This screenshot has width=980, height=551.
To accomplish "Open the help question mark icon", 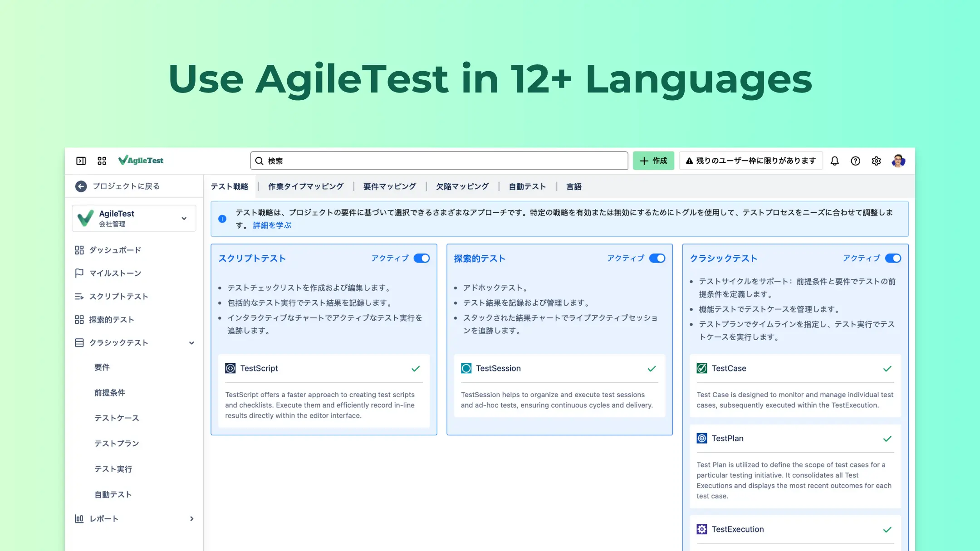I will tap(855, 161).
